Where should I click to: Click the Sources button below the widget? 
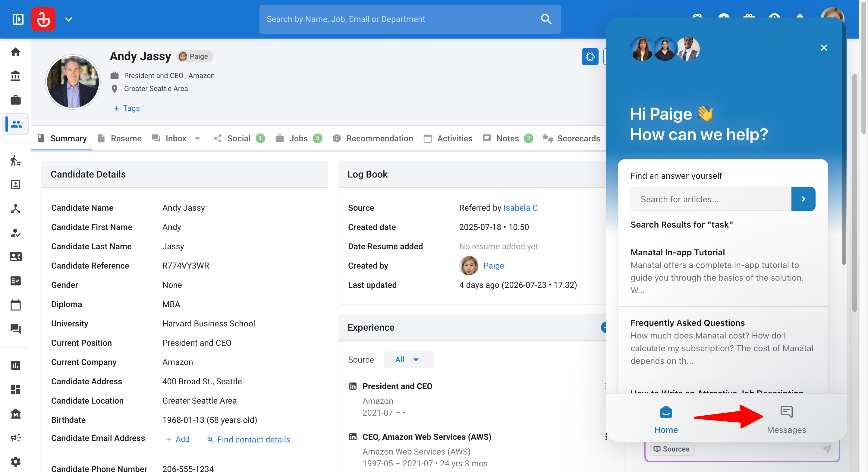coord(672,449)
